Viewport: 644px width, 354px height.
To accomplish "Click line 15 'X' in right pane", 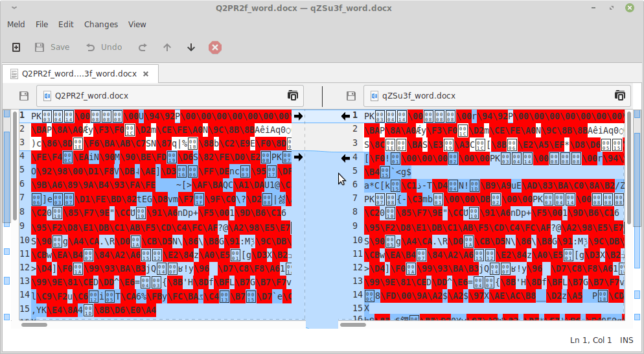I will click(x=367, y=309).
